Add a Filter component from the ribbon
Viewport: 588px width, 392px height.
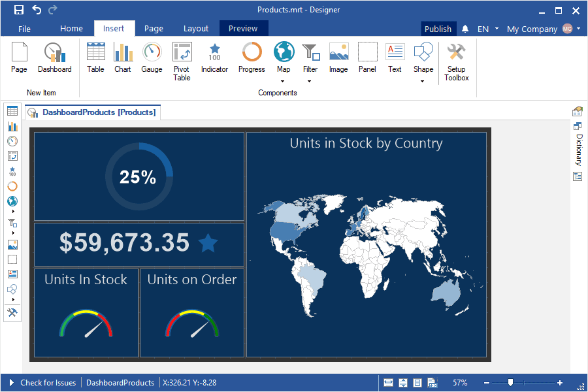(x=310, y=57)
